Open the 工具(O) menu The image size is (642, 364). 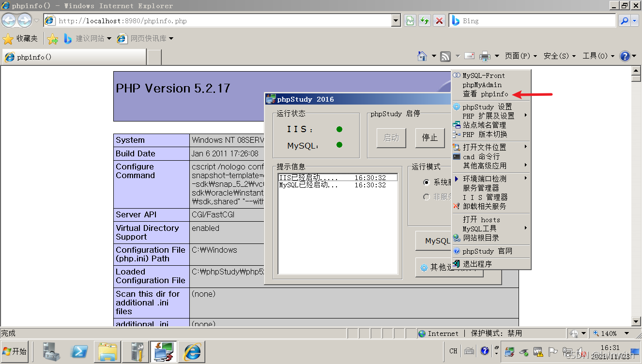(598, 56)
